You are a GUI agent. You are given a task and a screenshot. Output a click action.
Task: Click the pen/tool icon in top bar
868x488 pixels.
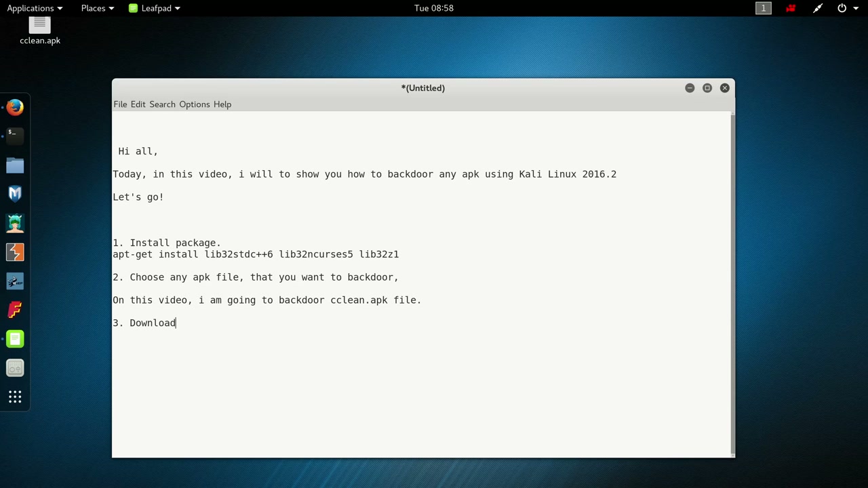click(818, 8)
